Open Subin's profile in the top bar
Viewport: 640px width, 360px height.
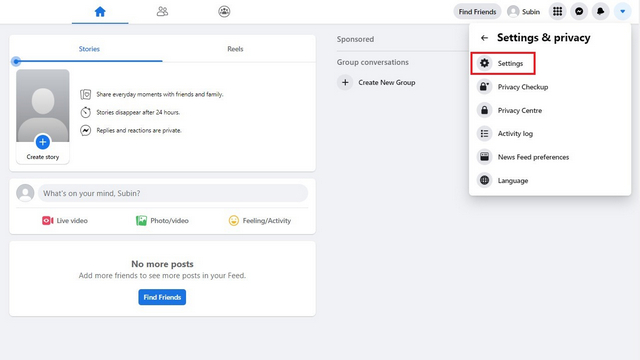coord(523,12)
